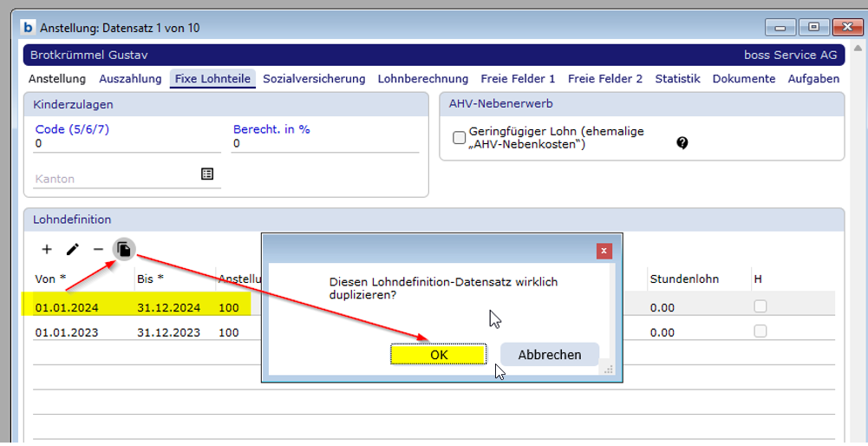Image resolution: width=868 pixels, height=446 pixels.
Task: Click the Berecht. in % field
Action: coord(325,144)
